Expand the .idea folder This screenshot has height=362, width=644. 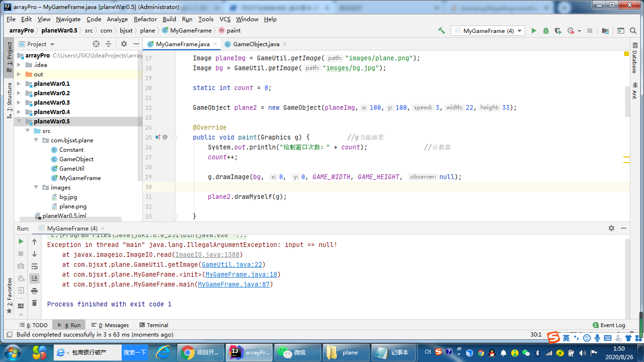coord(19,65)
